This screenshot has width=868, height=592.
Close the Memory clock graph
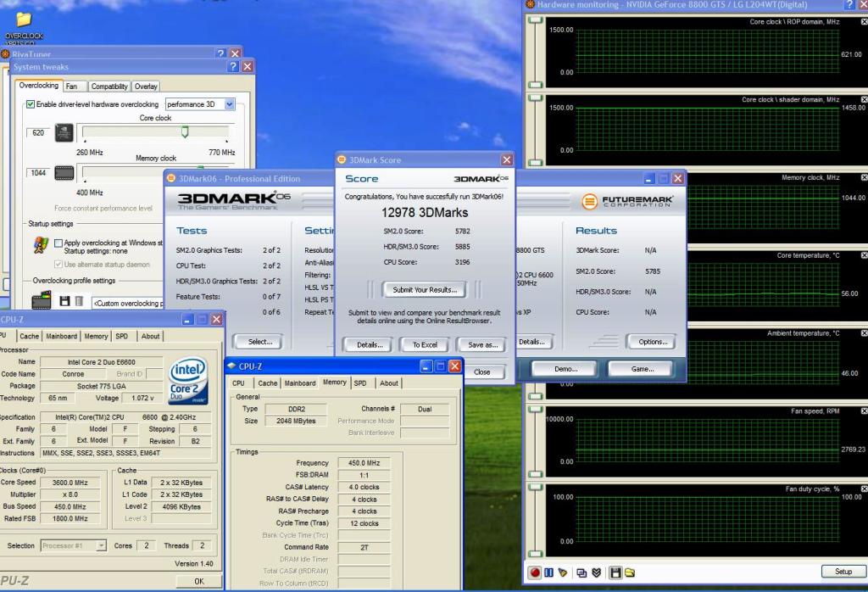(864, 177)
